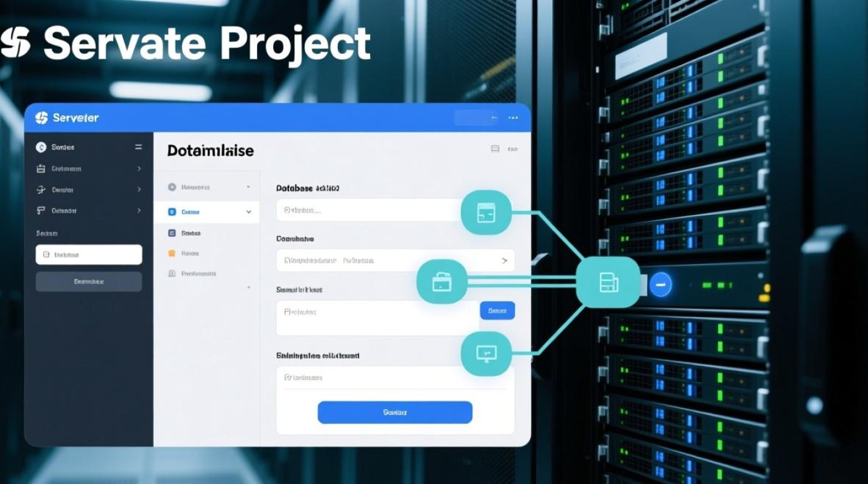The image size is (868, 484).
Task: Expand the second dark sidebar item's chevron
Action: click(139, 168)
